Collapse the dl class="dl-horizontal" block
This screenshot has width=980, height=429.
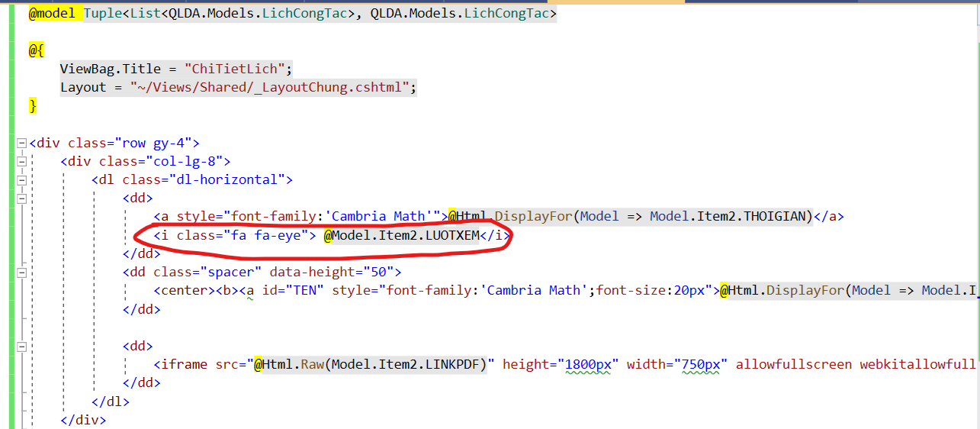[x=22, y=180]
